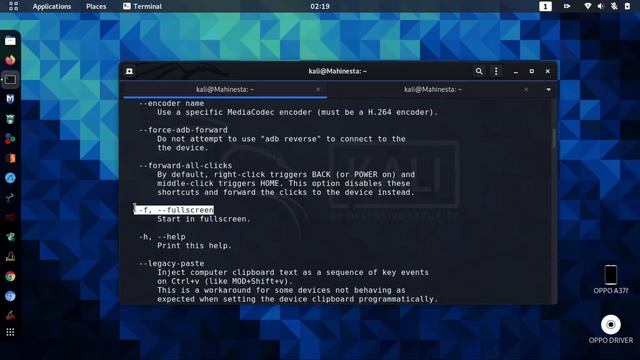The image size is (640, 360).
Task: Click the muted microphone icon
Action: [614, 6]
